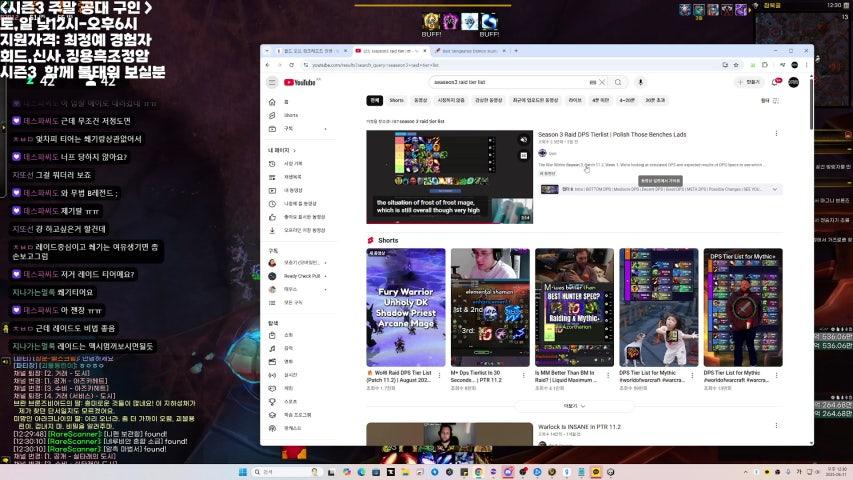Open options for Season 3 Raid DPS Tierlist
The width and height of the screenshot is (853, 480).
[x=776, y=133]
